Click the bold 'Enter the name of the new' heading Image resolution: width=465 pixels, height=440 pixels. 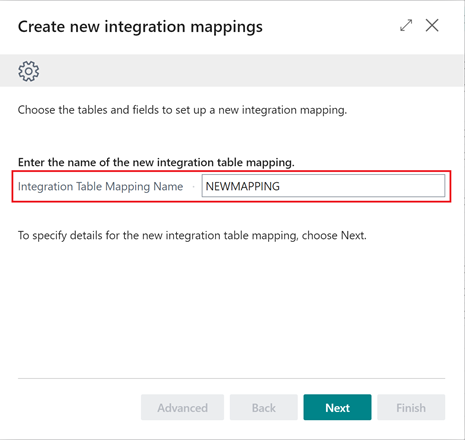point(156,162)
